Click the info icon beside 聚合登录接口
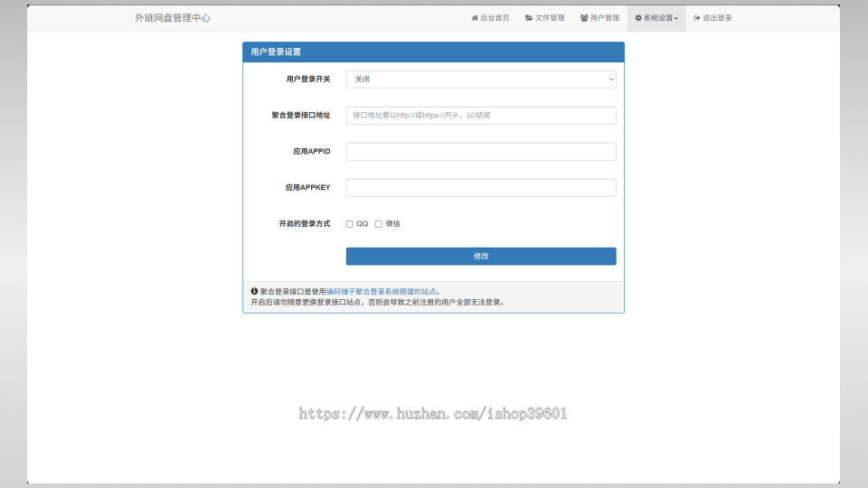 coord(254,291)
